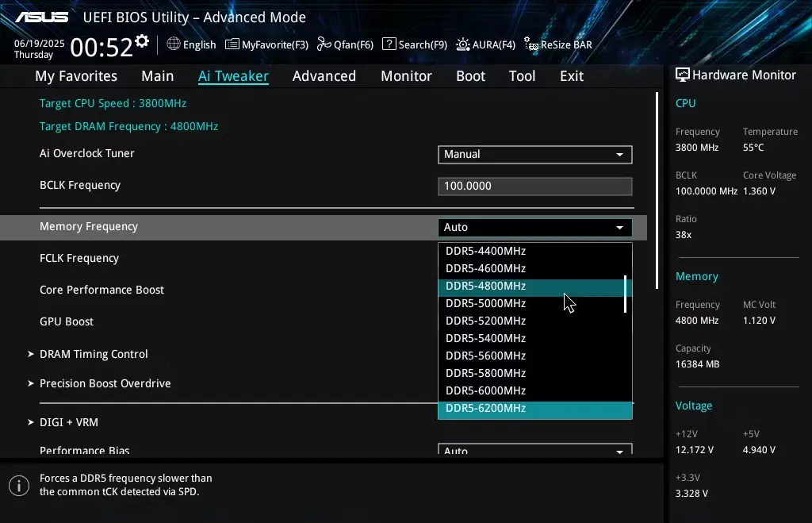Choose DDR5-4400MHz option
Screen dimensions: 812x523
535,251
